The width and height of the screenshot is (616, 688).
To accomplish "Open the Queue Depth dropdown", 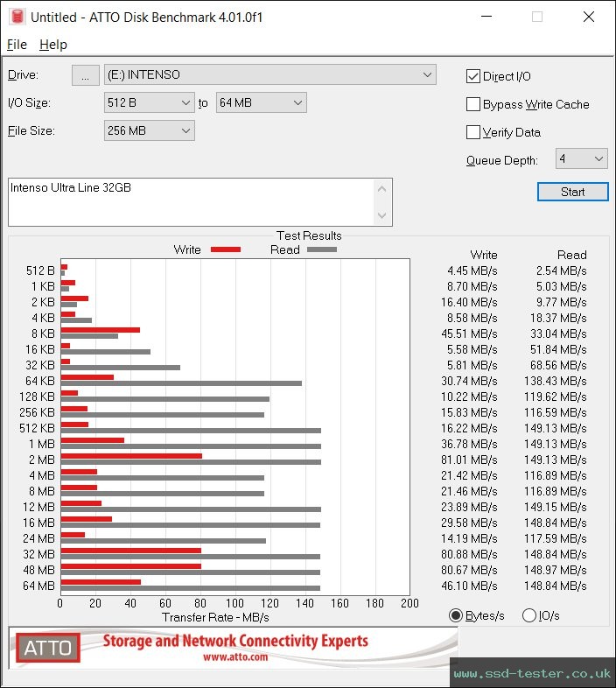I will tap(581, 158).
